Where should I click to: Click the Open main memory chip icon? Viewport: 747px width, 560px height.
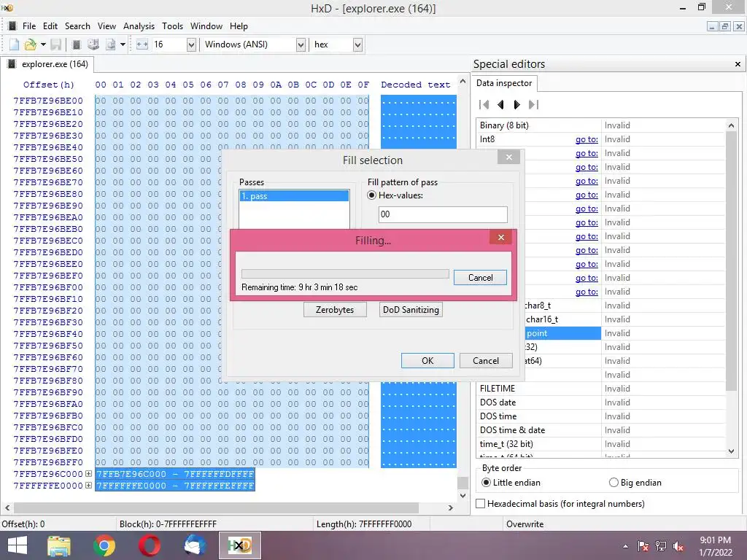(76, 44)
